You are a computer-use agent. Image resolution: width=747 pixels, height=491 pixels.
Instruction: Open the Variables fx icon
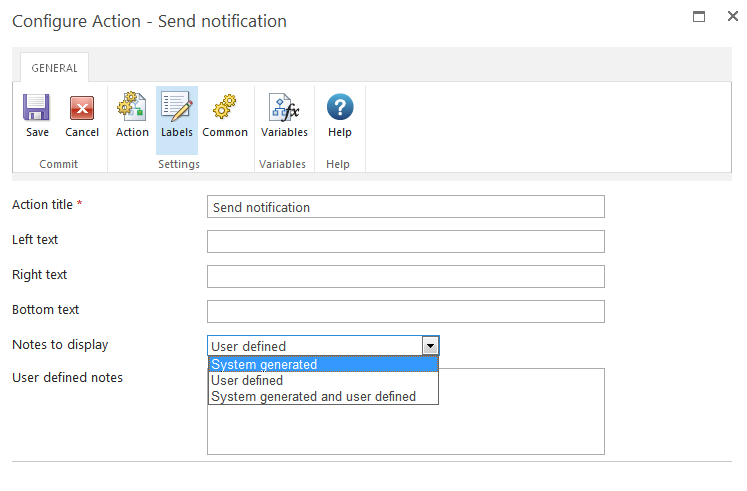click(x=284, y=108)
